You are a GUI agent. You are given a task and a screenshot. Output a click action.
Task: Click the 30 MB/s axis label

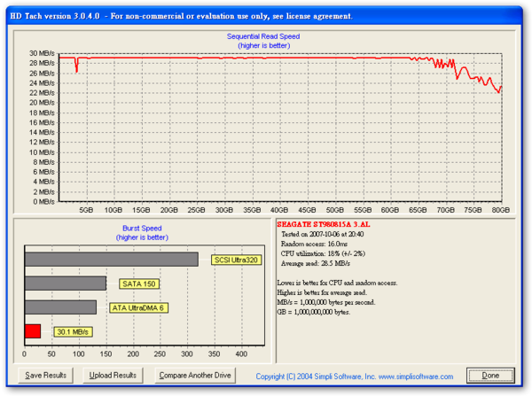(42, 53)
